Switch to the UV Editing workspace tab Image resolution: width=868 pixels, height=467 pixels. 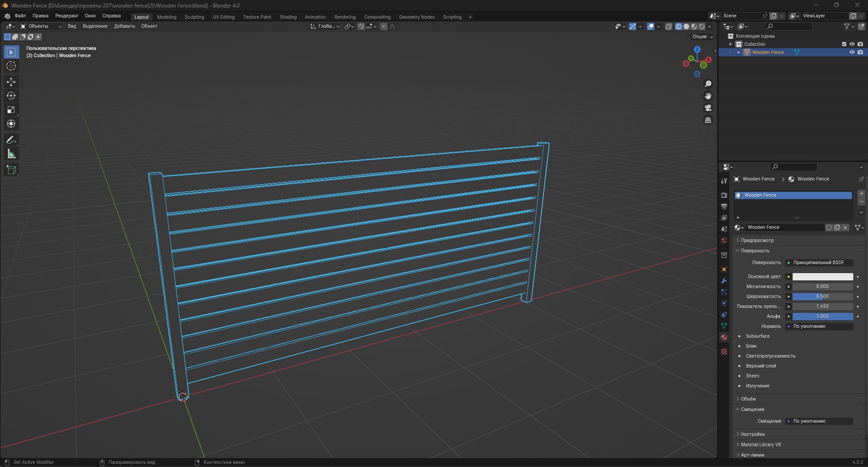pos(224,17)
